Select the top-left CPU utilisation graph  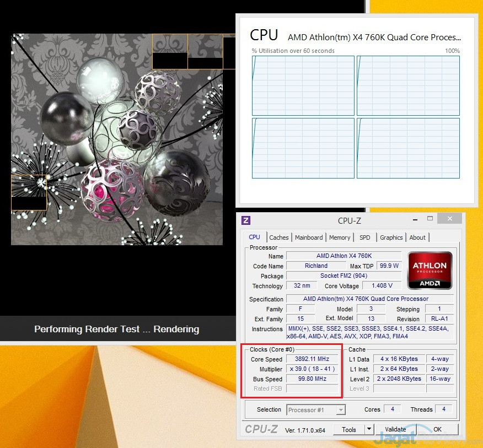coord(303,85)
